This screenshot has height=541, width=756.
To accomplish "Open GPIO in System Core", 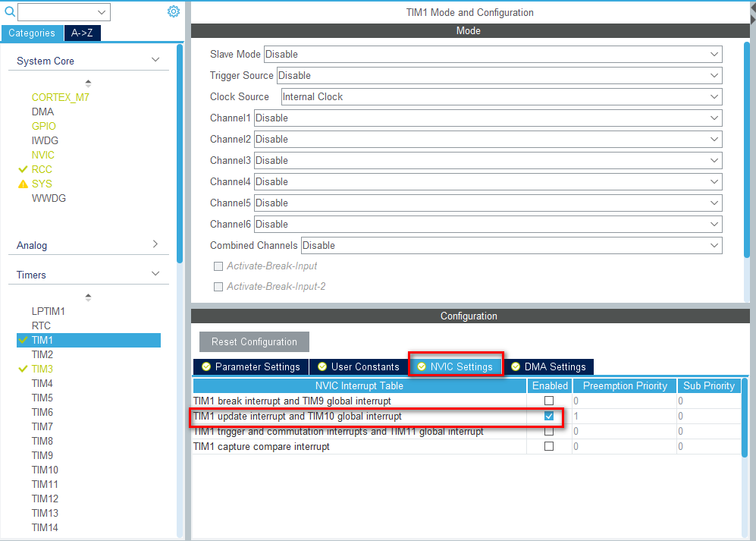I will point(44,126).
